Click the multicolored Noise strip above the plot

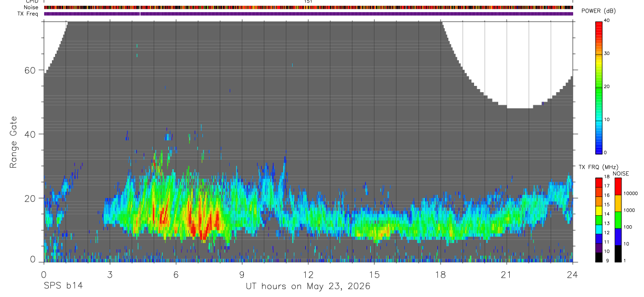(308, 7)
